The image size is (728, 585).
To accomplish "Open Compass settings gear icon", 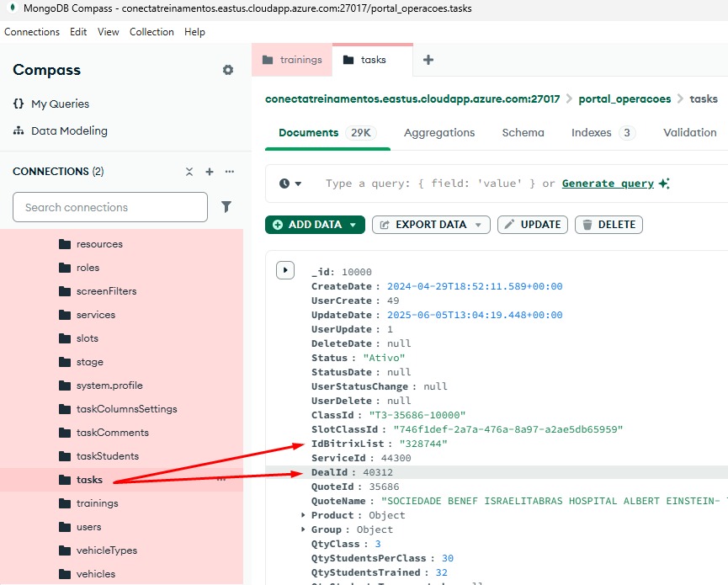I will point(228,70).
